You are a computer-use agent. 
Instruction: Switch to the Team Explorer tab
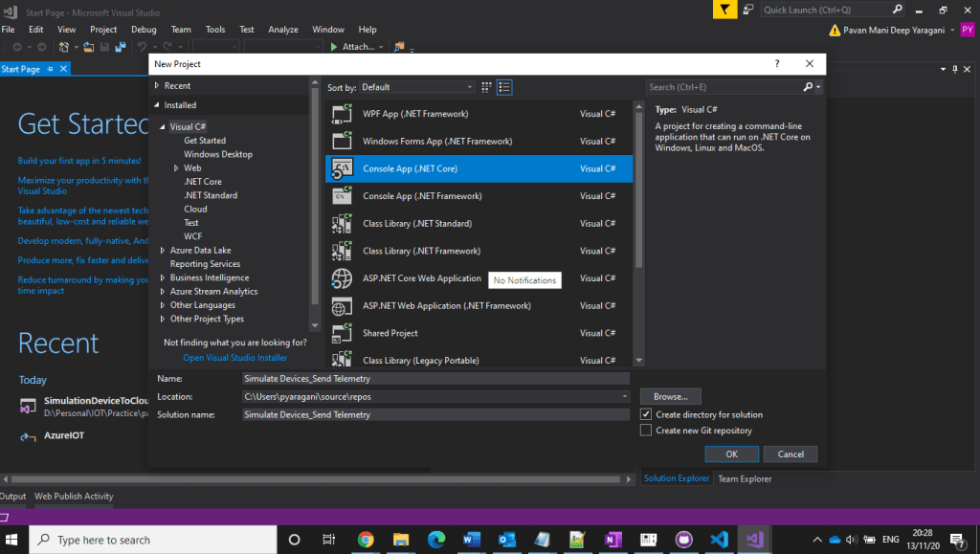click(745, 478)
